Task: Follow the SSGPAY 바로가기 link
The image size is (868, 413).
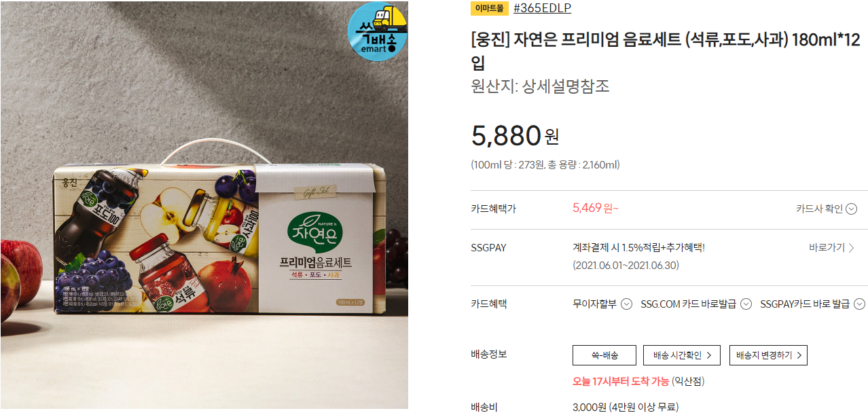Action: (x=832, y=248)
